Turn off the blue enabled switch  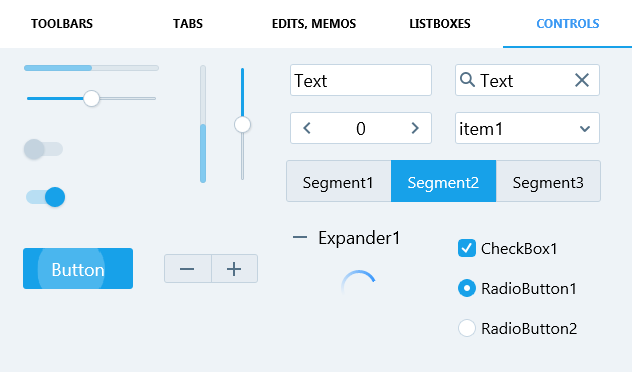46,197
